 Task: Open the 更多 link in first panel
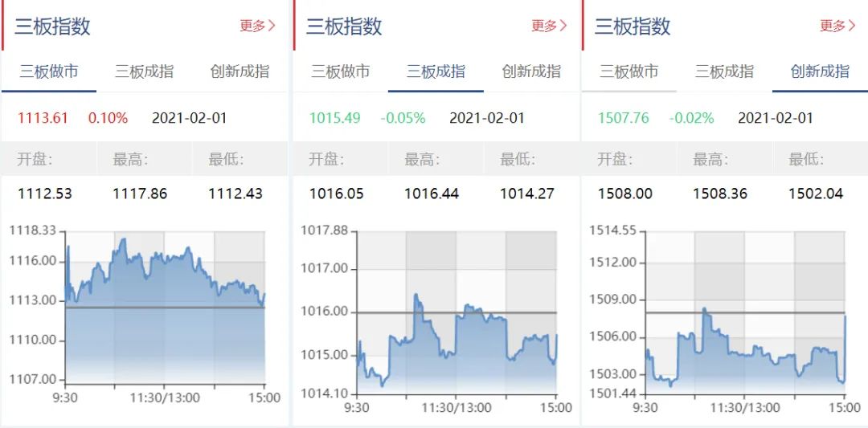(257, 26)
